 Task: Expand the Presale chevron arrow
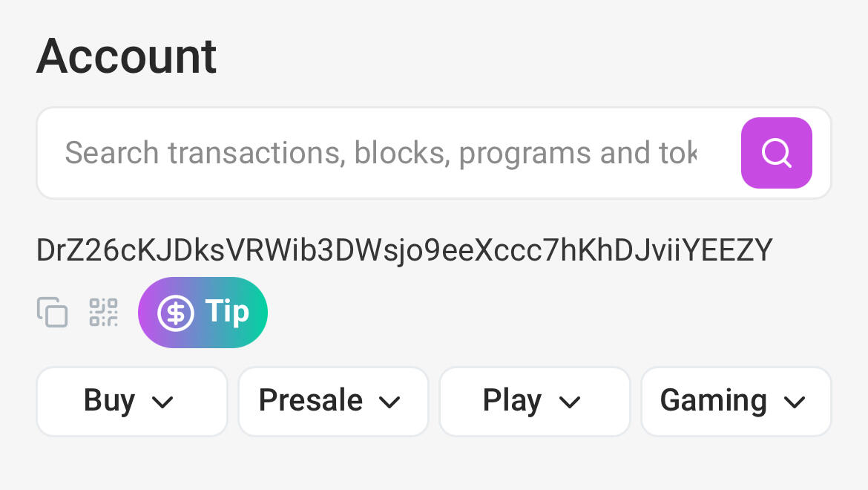pos(389,402)
